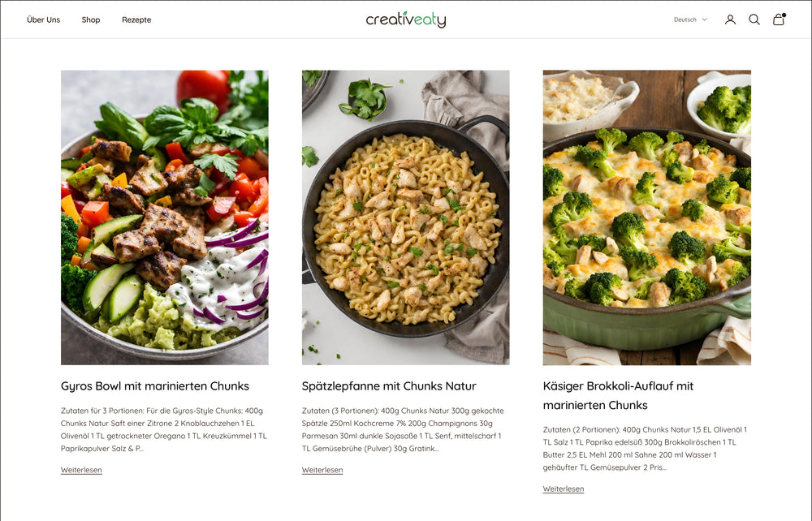Go to the Shop menu item
812x521 pixels.
[x=91, y=19]
